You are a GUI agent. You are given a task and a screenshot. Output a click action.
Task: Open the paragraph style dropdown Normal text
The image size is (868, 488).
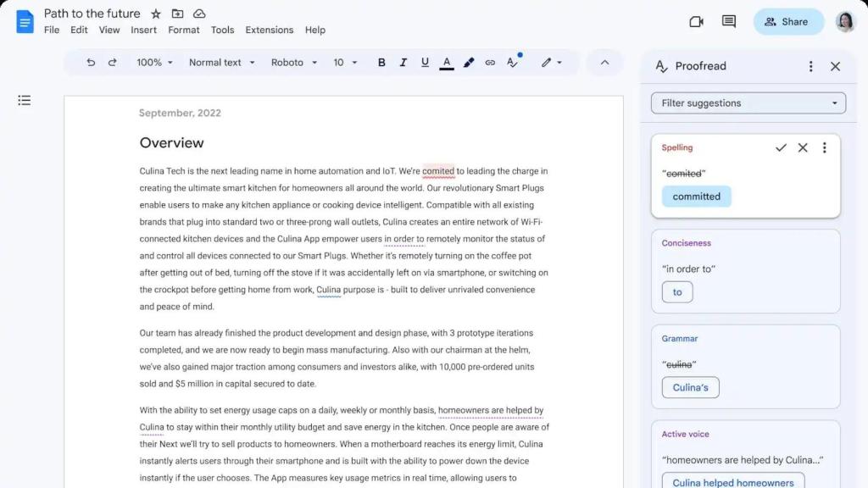pos(221,62)
